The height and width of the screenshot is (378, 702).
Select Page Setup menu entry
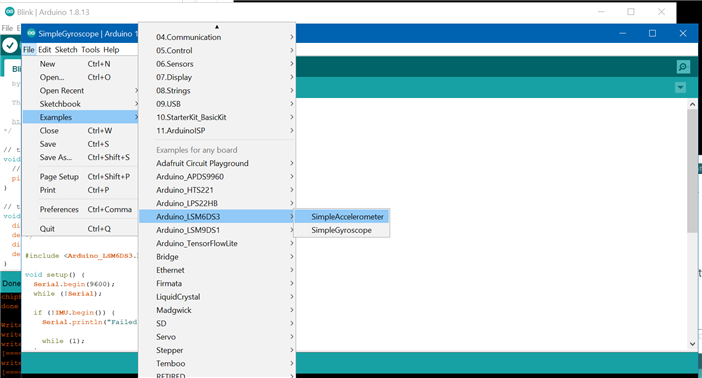pos(81,177)
